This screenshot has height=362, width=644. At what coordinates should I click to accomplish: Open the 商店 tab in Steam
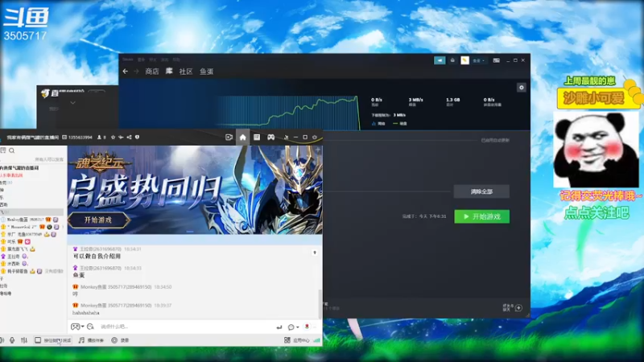pyautogui.click(x=152, y=72)
